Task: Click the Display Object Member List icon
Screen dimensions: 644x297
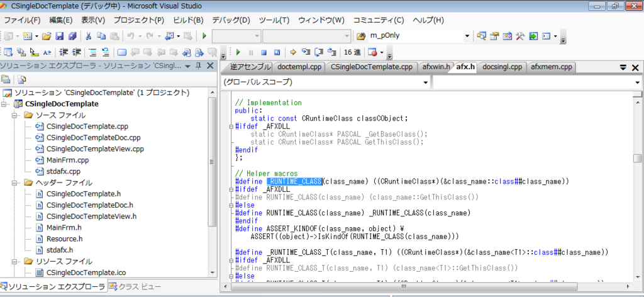Action: tap(8, 52)
